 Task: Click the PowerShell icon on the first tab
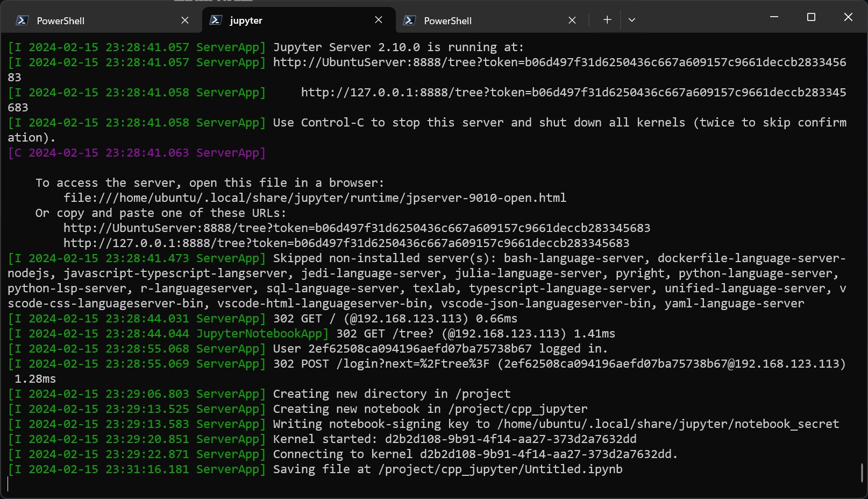tap(22, 20)
